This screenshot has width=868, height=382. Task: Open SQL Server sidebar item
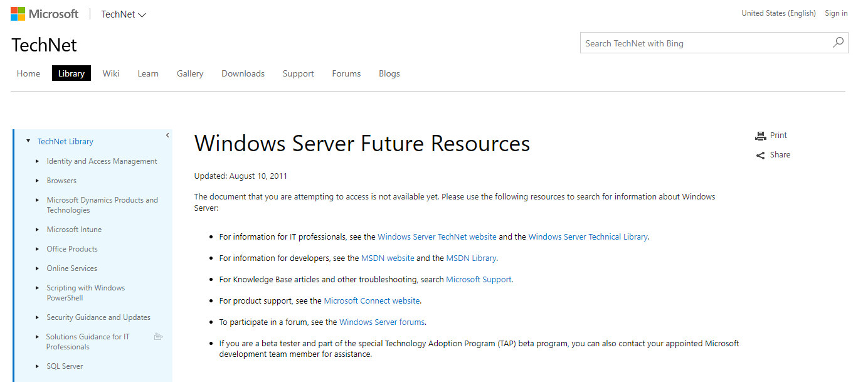pos(65,366)
